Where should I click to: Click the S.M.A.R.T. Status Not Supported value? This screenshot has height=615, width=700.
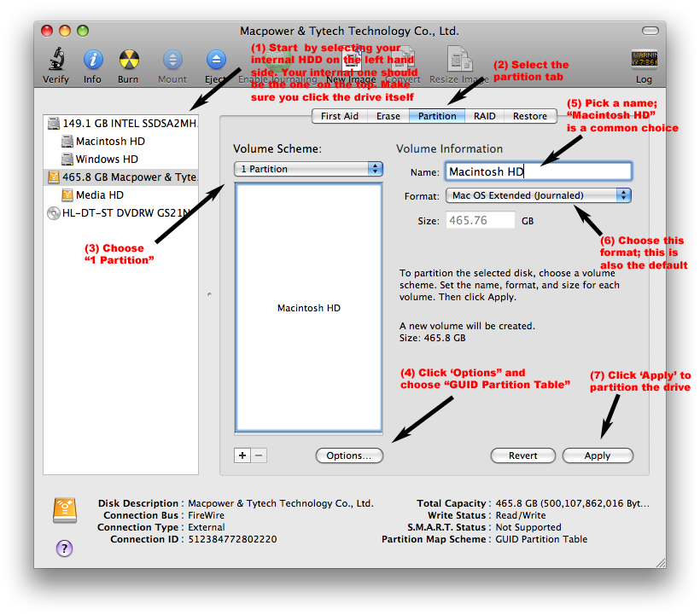click(528, 527)
